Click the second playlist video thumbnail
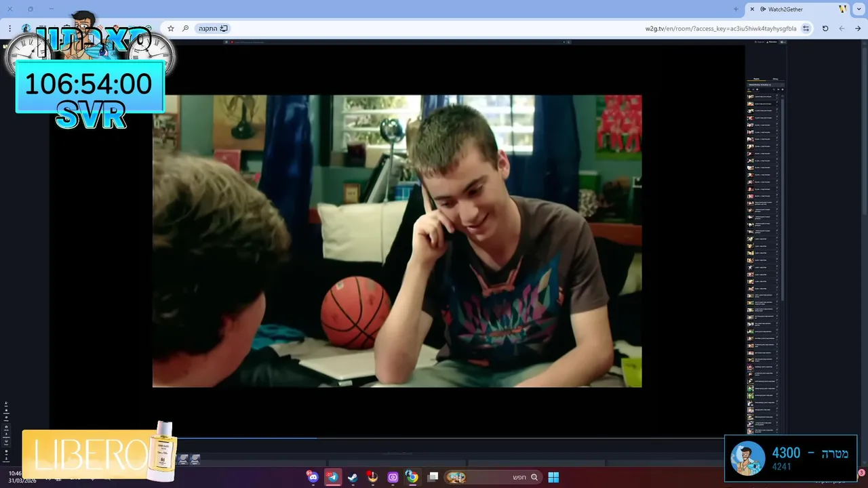This screenshot has height=488, width=868. 751,104
